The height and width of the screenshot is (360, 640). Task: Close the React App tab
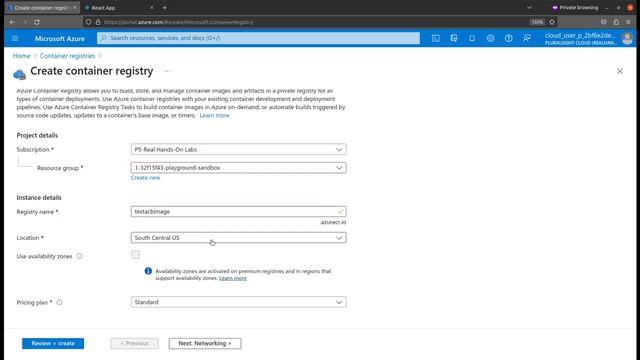point(151,8)
